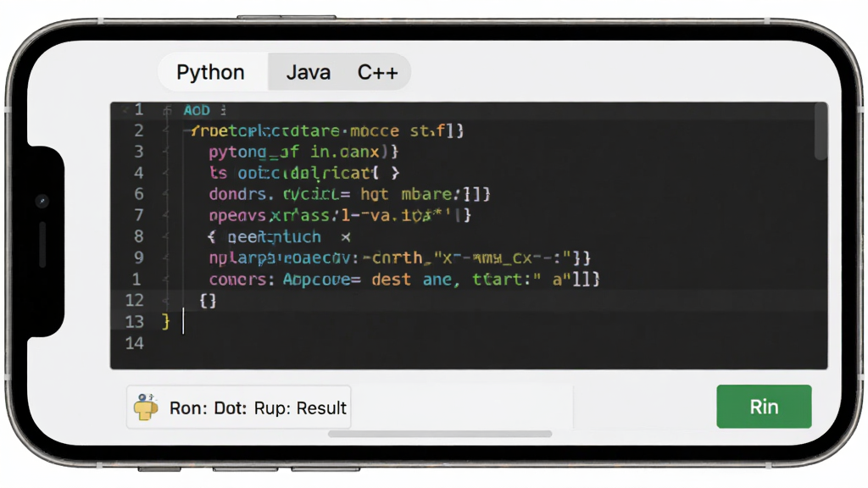Click the word "pytong_of" in the code
This screenshot has width=868, height=488.
pos(254,152)
